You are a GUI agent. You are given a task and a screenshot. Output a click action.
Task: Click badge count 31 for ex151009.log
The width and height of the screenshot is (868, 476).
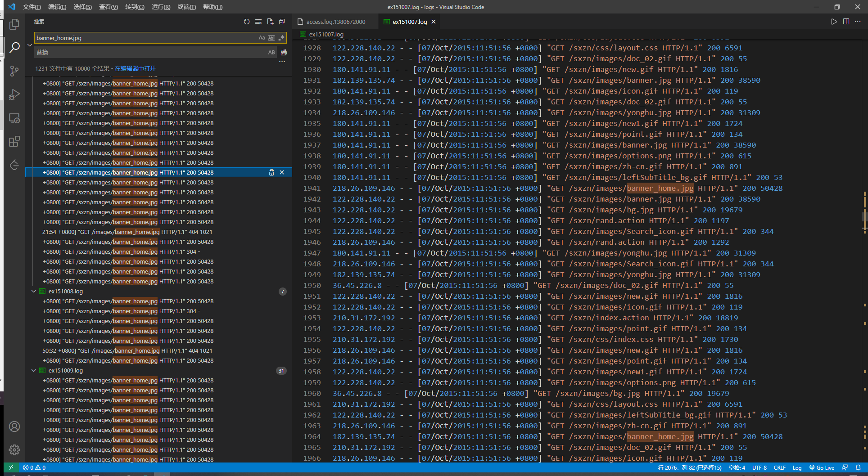point(281,371)
